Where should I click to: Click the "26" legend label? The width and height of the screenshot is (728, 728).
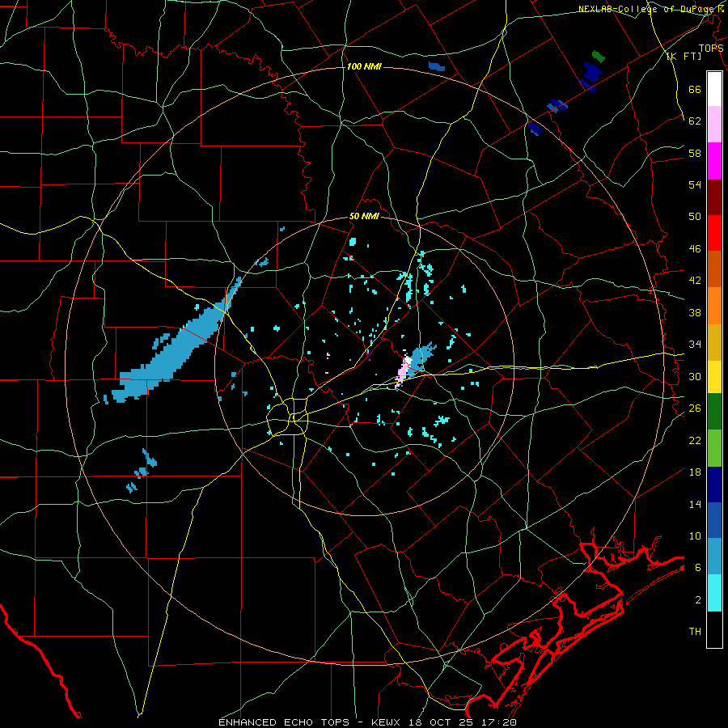click(695, 408)
